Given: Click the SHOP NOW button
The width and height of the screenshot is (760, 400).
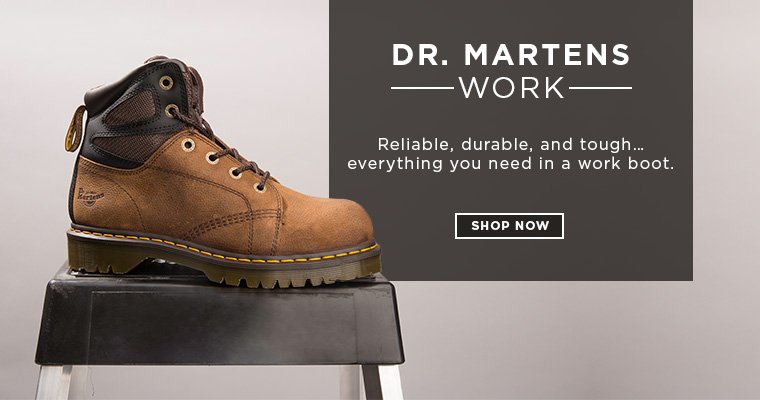Looking at the screenshot, I should pyautogui.click(x=509, y=226).
